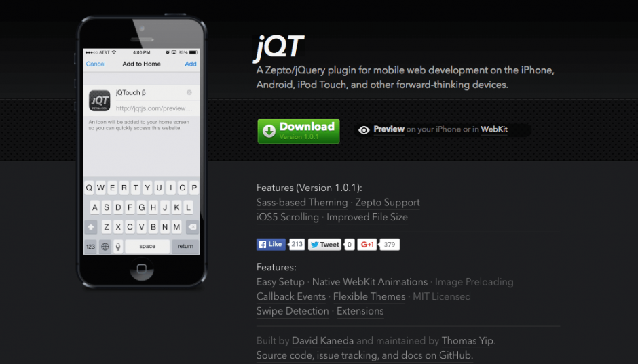The image size is (638, 364).
Task: Tap the http://jqtjs.com/preview URL text
Action: click(154, 108)
